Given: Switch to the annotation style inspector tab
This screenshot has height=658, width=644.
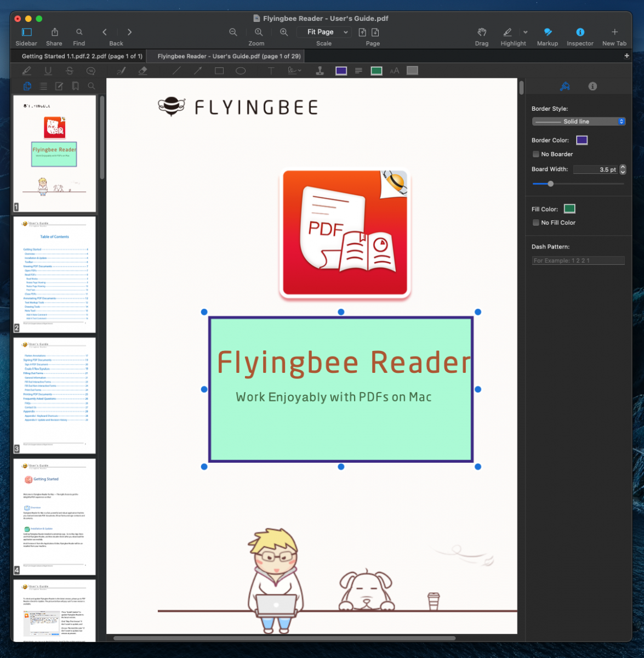Looking at the screenshot, I should 565,86.
